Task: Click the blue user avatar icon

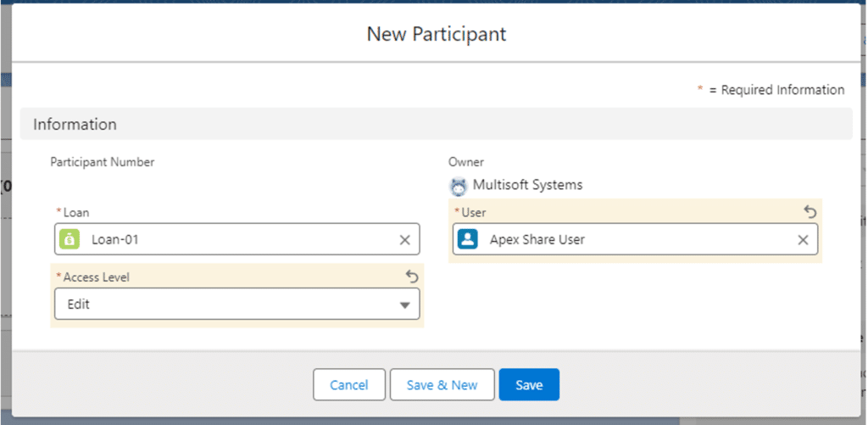Action: pos(468,239)
